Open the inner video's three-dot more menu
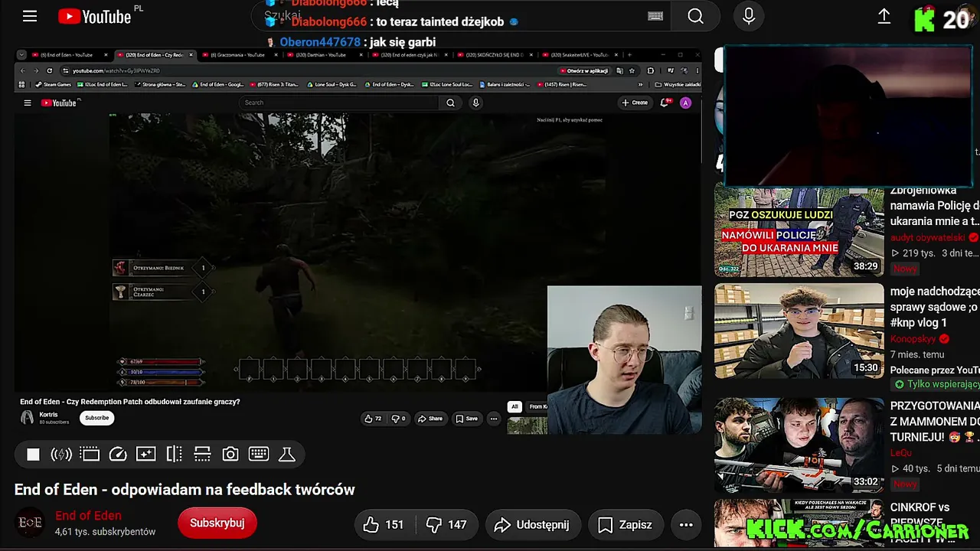This screenshot has width=980, height=551. click(x=494, y=419)
